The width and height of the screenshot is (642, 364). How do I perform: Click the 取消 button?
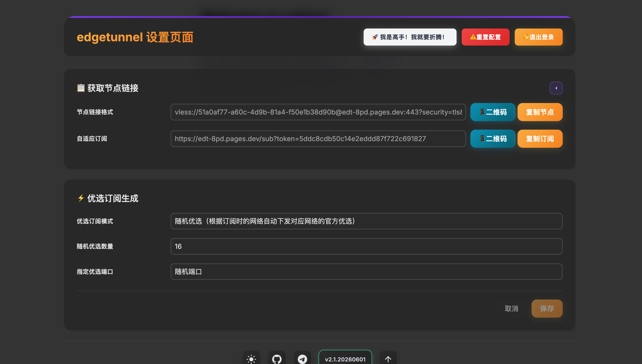tap(511, 308)
